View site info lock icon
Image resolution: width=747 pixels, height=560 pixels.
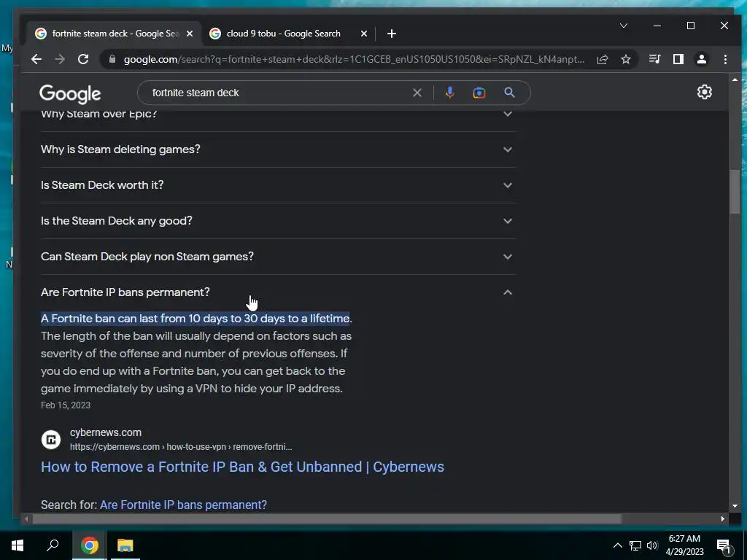coord(112,59)
